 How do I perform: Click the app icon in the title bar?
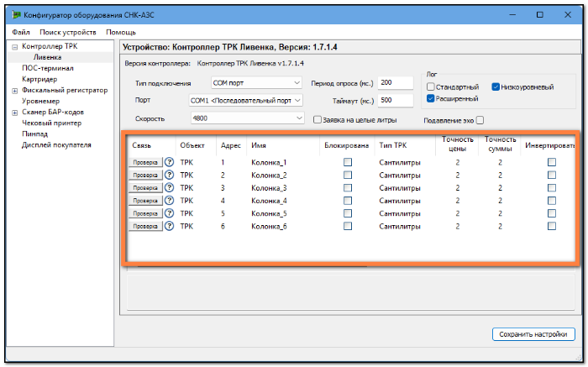[16, 15]
